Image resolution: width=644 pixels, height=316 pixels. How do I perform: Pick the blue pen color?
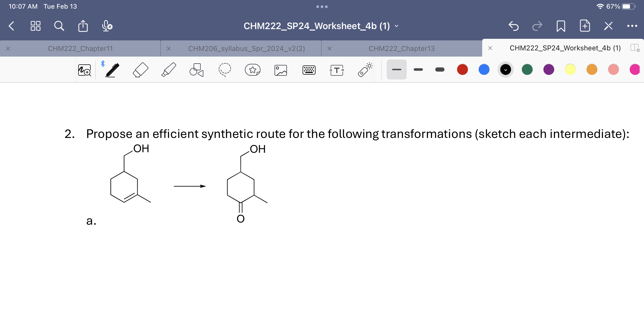[484, 70]
